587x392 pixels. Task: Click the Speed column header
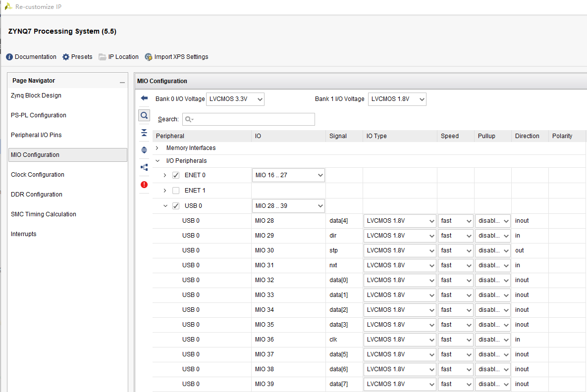(x=456, y=136)
